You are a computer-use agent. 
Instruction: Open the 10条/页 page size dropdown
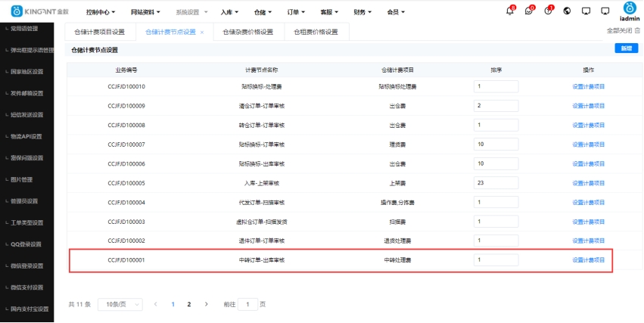[120, 304]
